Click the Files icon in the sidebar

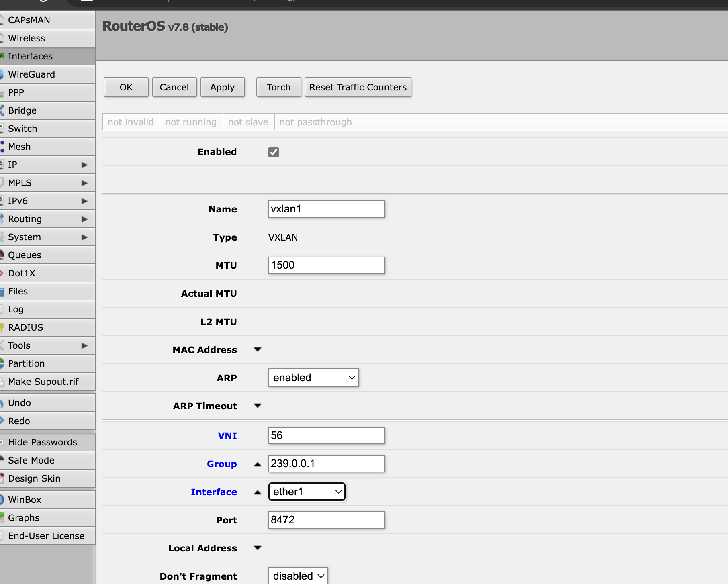pos(3,291)
